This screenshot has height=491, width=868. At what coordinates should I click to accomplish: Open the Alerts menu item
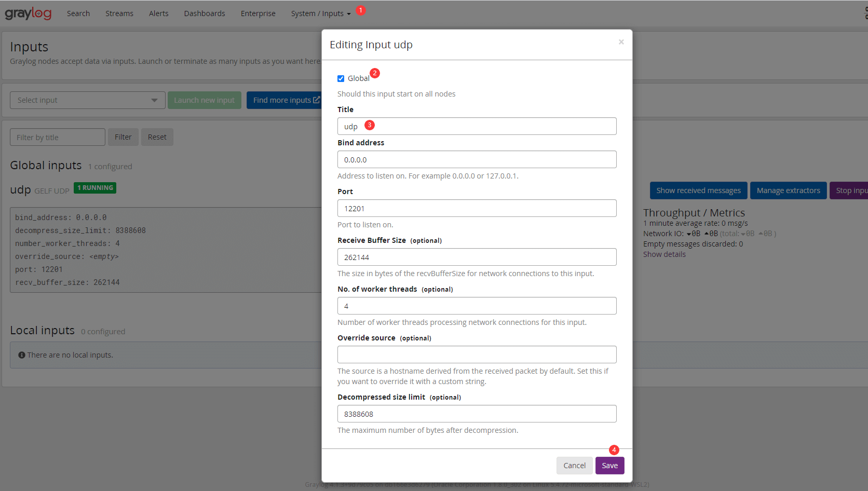tap(159, 13)
